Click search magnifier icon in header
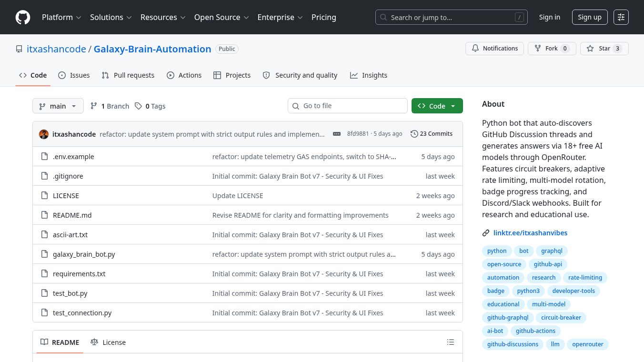The height and width of the screenshot is (362, 644). tap(383, 18)
